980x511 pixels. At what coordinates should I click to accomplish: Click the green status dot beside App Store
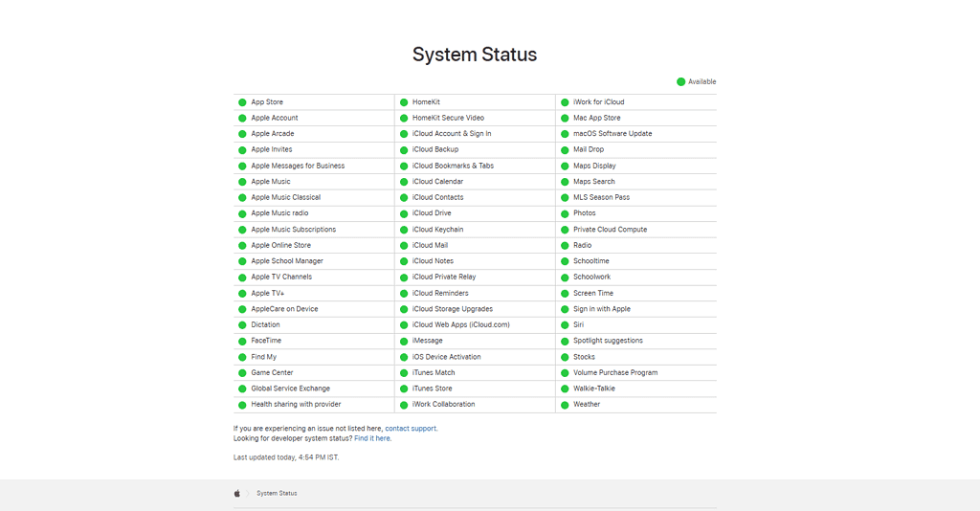(x=242, y=102)
